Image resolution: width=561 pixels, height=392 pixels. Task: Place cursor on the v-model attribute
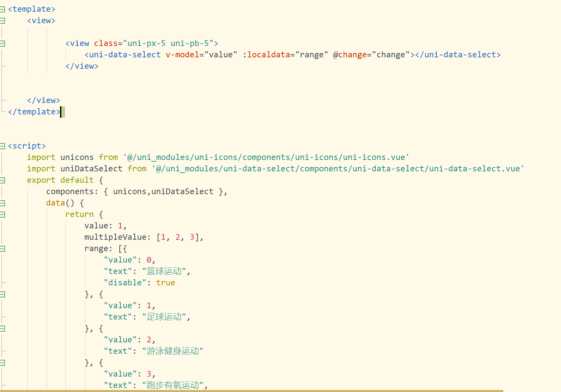click(x=182, y=55)
